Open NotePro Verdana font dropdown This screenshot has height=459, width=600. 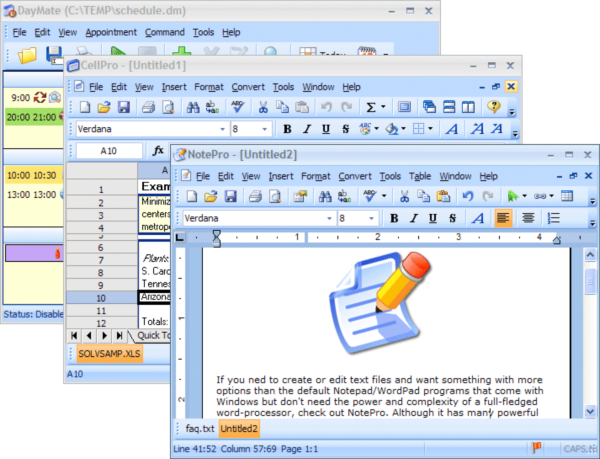[329, 218]
